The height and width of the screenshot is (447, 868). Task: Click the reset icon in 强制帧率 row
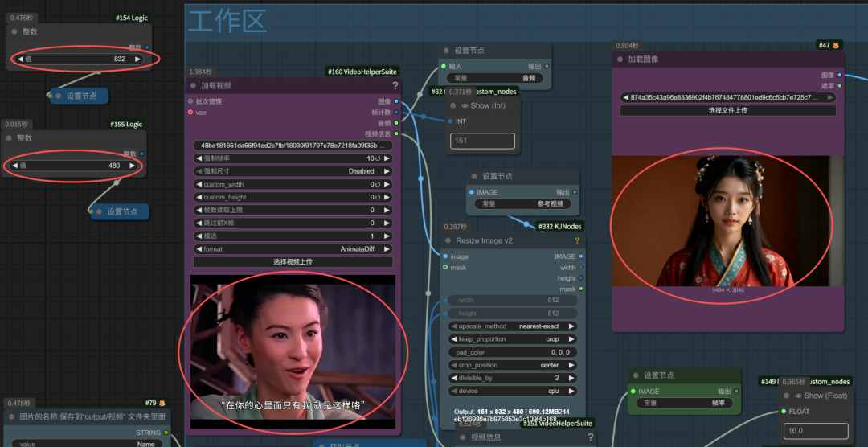[x=378, y=158]
